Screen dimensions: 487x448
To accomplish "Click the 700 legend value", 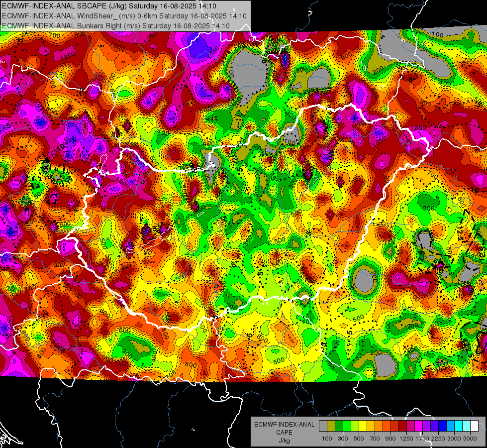I will (x=375, y=439).
